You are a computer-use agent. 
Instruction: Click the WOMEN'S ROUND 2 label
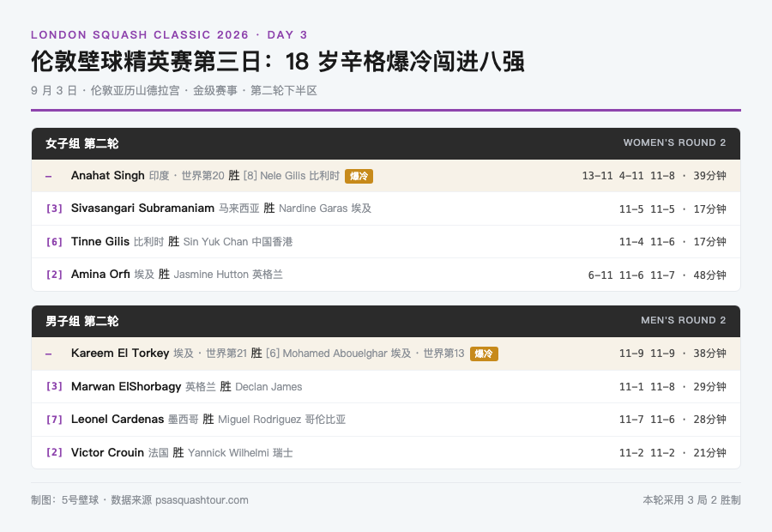[x=674, y=142]
